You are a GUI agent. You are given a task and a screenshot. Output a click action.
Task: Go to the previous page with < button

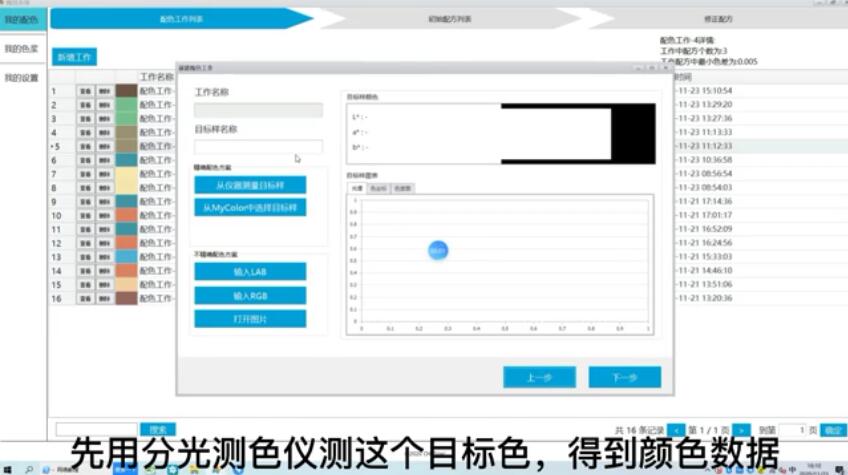[x=676, y=431]
